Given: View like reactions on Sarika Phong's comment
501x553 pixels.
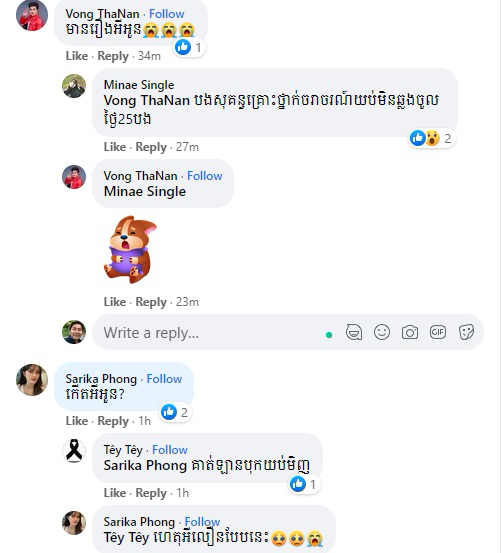Looking at the screenshot, I should pos(176,412).
